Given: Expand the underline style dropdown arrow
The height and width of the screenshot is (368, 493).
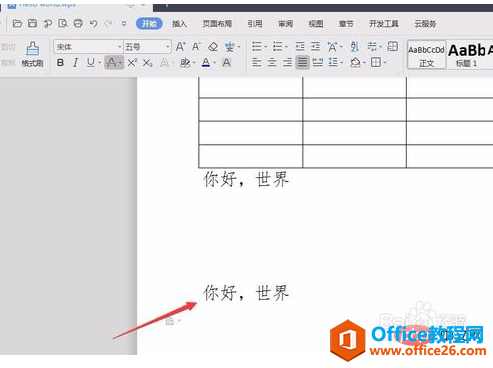Looking at the screenshot, I should [x=100, y=63].
